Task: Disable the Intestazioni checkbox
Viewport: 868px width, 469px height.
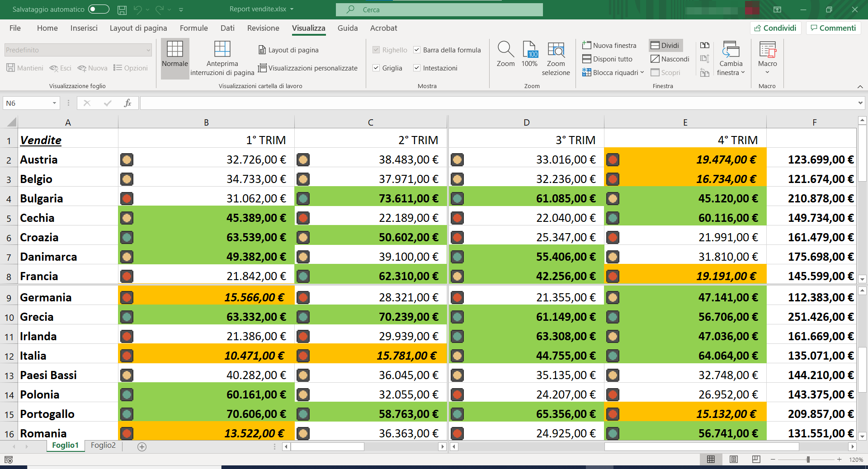Action: 417,68
